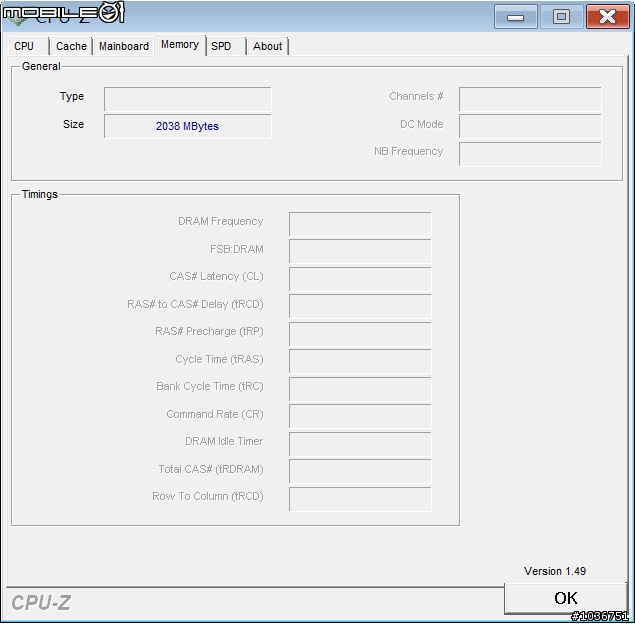The height and width of the screenshot is (624, 635).
Task: Open the Cache tab
Action: [71, 46]
